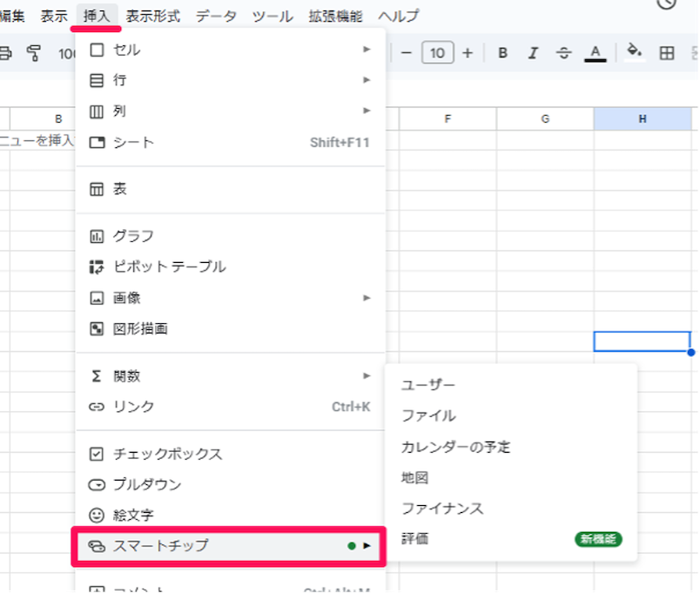The image size is (700, 593).
Task: Expand the 画像 submenu
Action: (367, 297)
